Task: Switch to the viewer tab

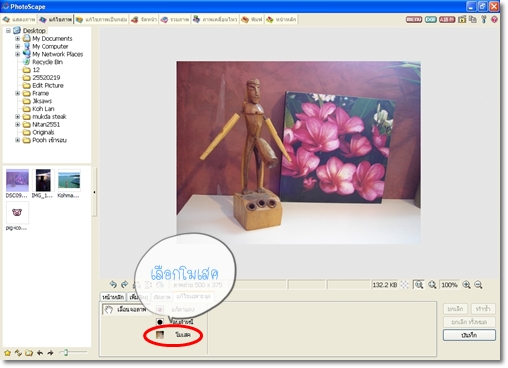Action: coord(19,20)
